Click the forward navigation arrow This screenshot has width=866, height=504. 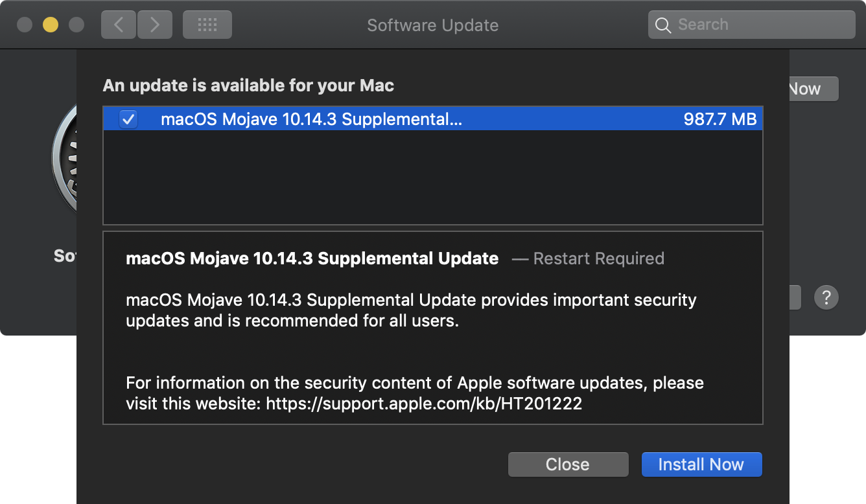click(x=154, y=24)
